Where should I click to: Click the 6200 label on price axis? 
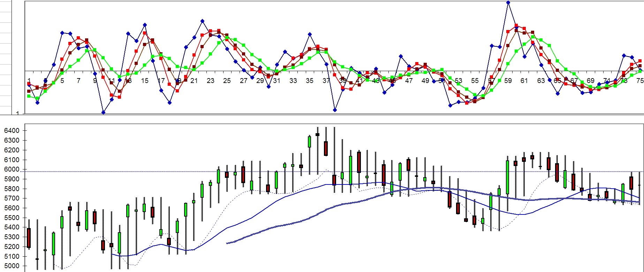click(x=12, y=150)
